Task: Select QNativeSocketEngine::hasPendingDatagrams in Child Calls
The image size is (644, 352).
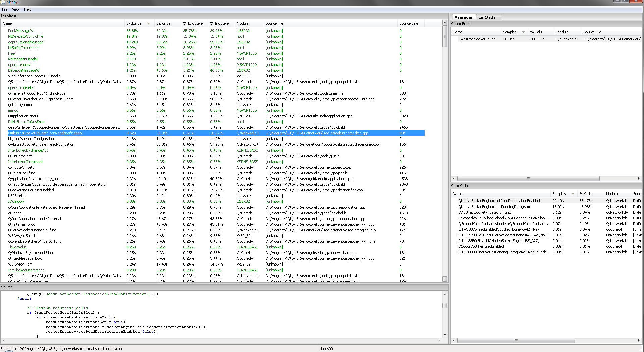Action: click(495, 207)
